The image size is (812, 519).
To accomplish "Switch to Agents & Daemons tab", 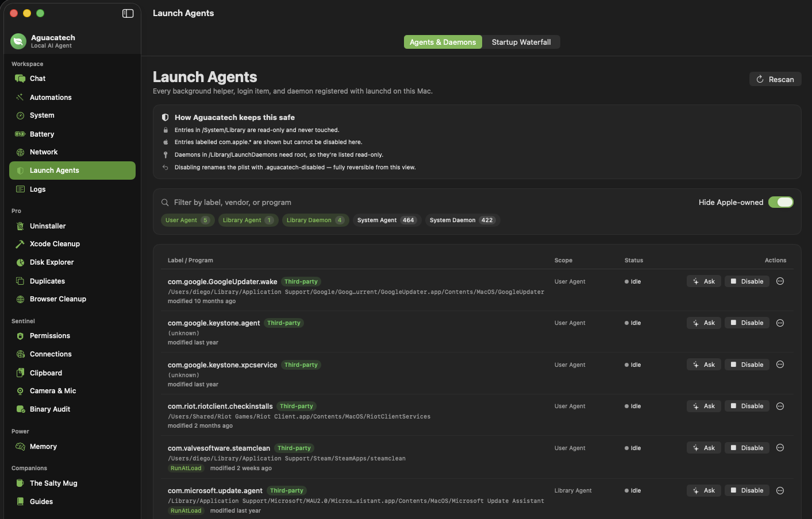I will tap(442, 42).
